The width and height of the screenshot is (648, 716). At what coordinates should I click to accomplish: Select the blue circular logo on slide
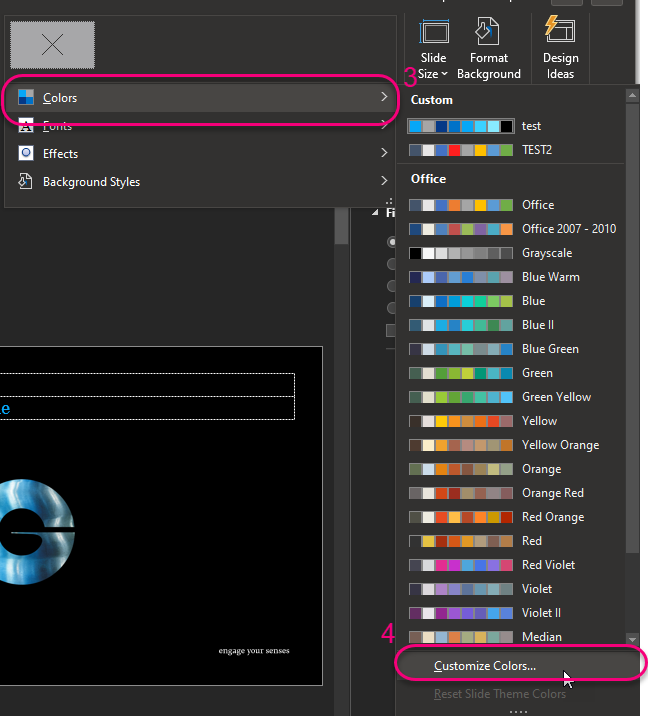(37, 532)
